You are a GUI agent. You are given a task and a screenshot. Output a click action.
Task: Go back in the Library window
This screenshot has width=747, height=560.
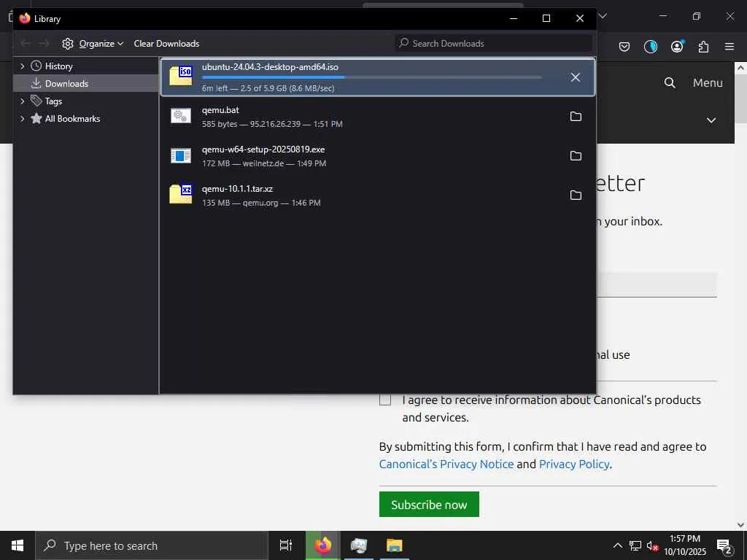point(26,43)
